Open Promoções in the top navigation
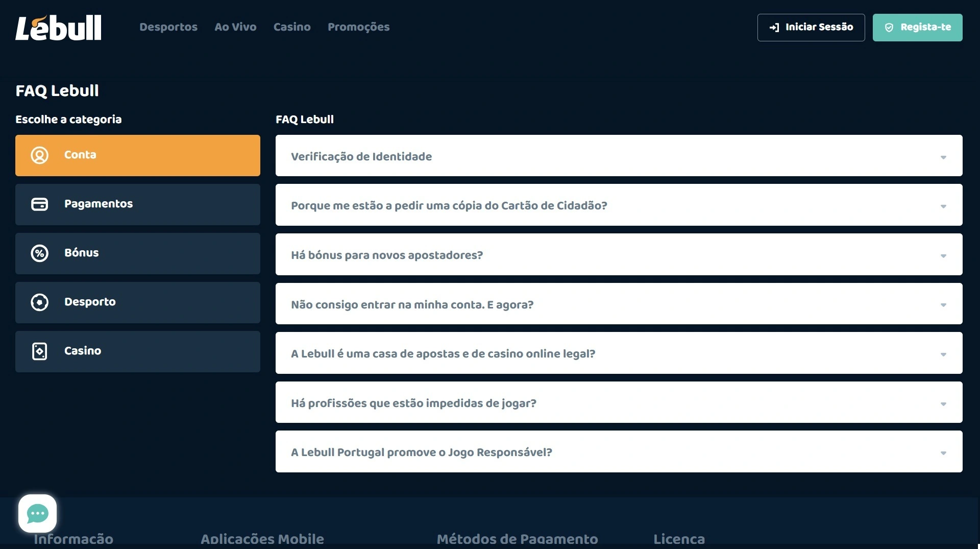 tap(358, 27)
